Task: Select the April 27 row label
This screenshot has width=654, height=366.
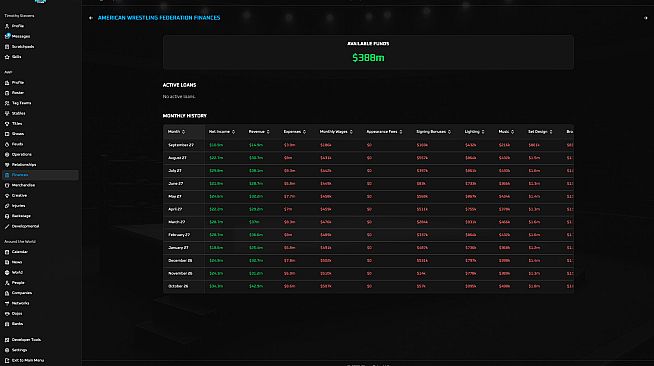Action: [175, 209]
